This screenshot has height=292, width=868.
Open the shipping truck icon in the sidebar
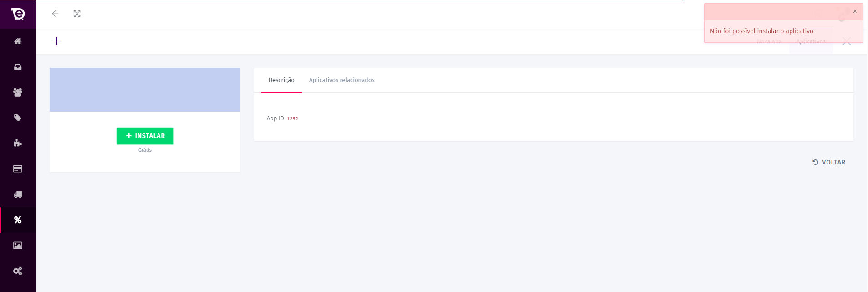pos(18,195)
